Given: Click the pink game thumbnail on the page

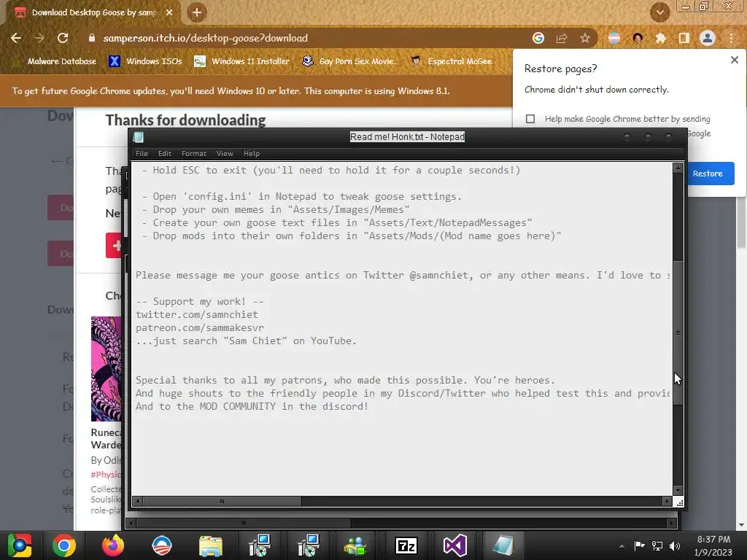Looking at the screenshot, I should coord(107,368).
